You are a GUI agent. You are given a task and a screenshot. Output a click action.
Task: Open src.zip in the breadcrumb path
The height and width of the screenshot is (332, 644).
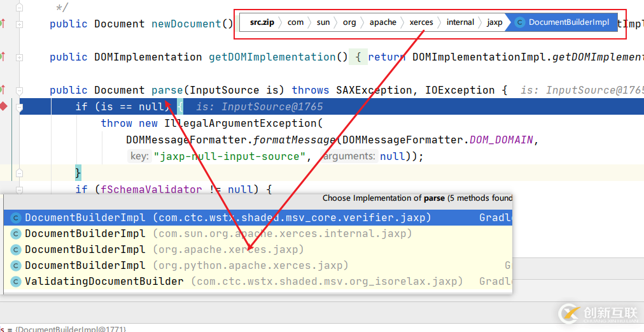coord(262,22)
